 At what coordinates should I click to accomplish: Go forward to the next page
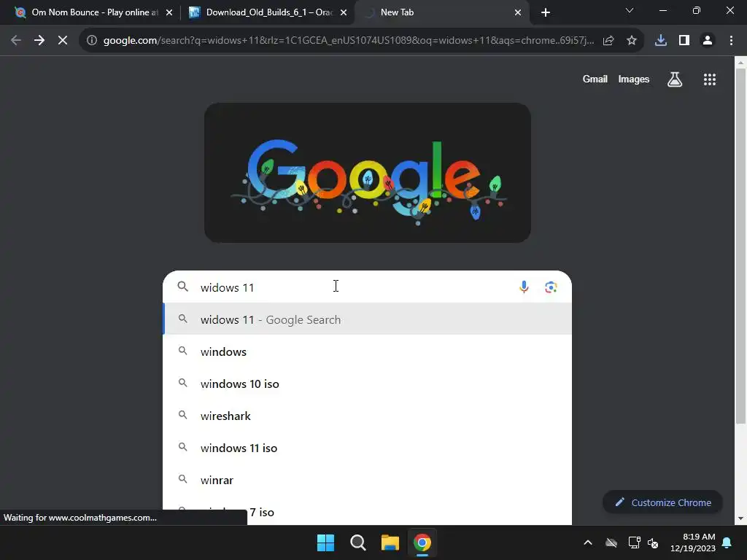(39, 41)
